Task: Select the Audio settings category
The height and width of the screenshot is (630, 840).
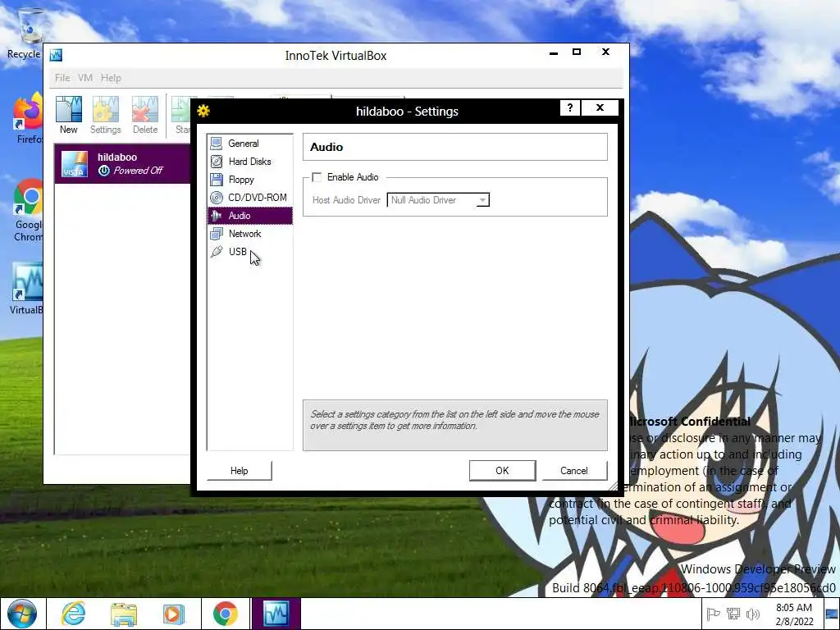Action: click(249, 216)
